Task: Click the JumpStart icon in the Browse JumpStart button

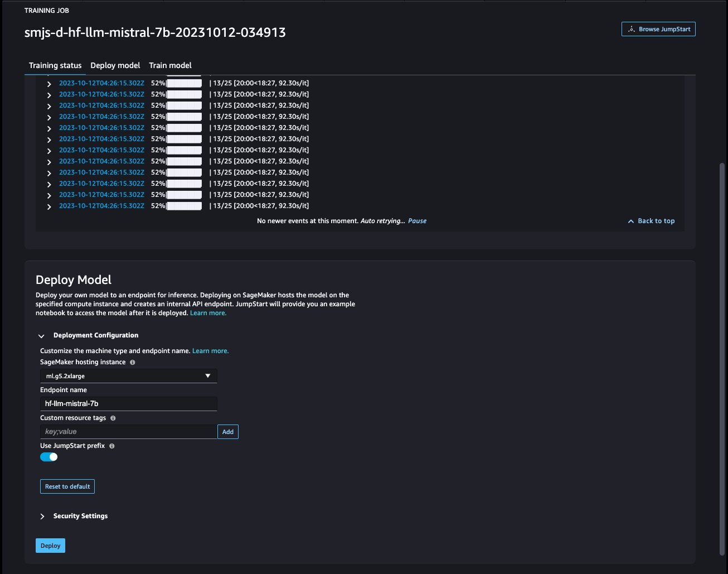Action: click(631, 29)
